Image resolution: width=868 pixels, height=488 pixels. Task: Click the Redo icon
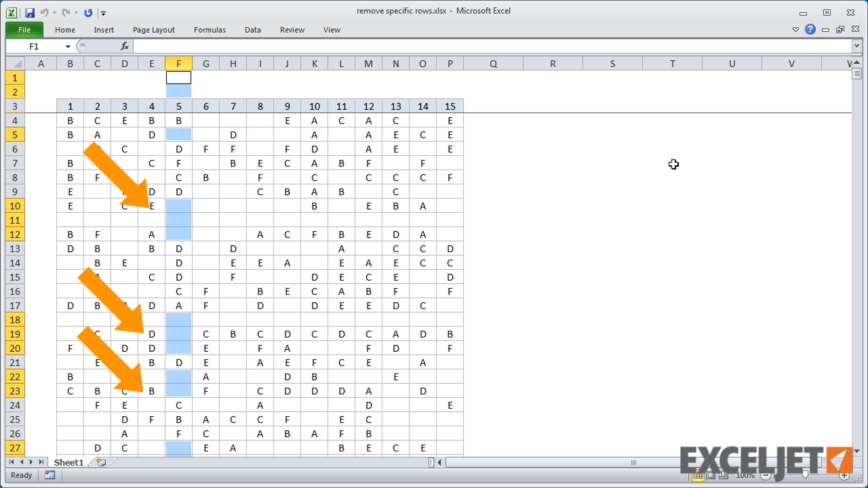(x=66, y=12)
